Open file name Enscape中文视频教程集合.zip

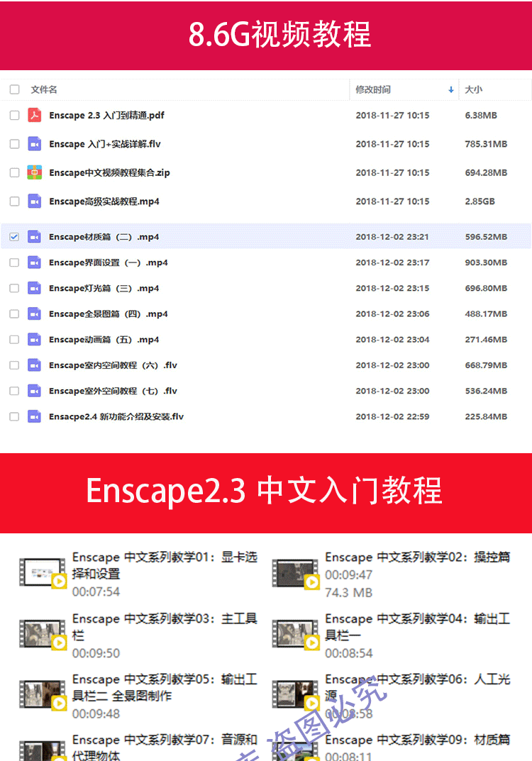[x=110, y=172]
